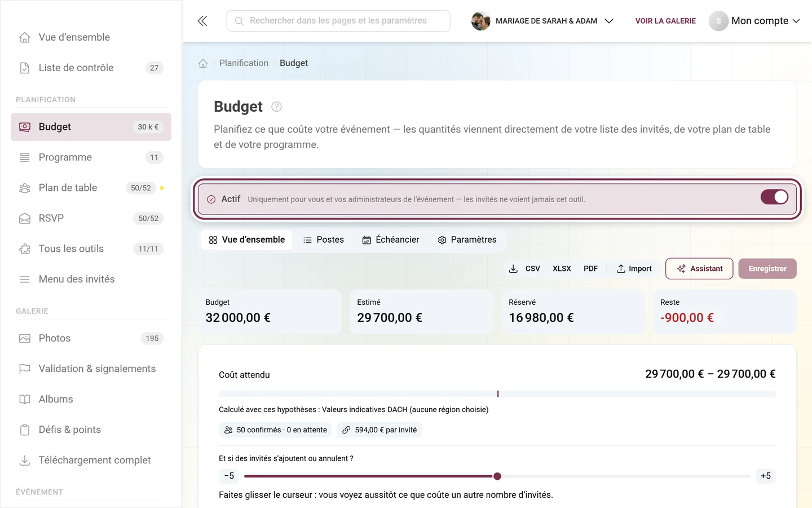
Task: Import budget data with Import button
Action: [x=634, y=269]
